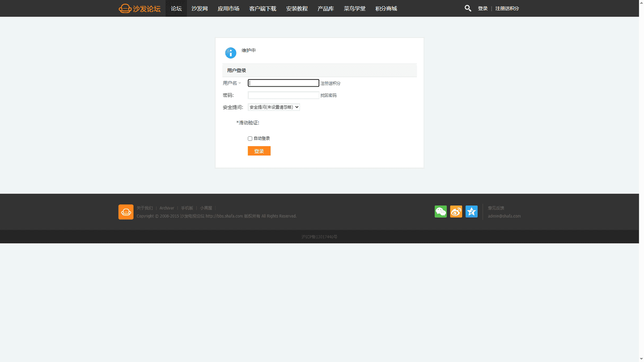The height and width of the screenshot is (362, 644).
Task: Open 手机版 footer link
Action: [x=187, y=208]
